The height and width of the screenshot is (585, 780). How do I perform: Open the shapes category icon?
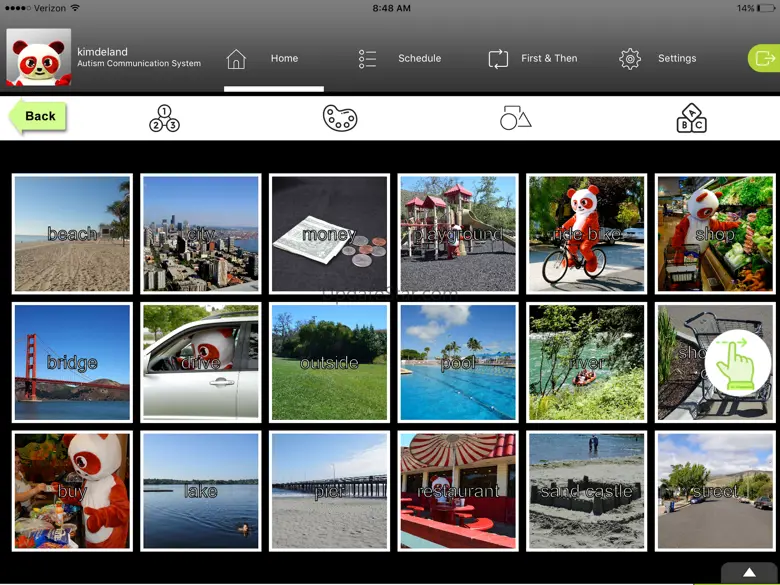point(515,118)
